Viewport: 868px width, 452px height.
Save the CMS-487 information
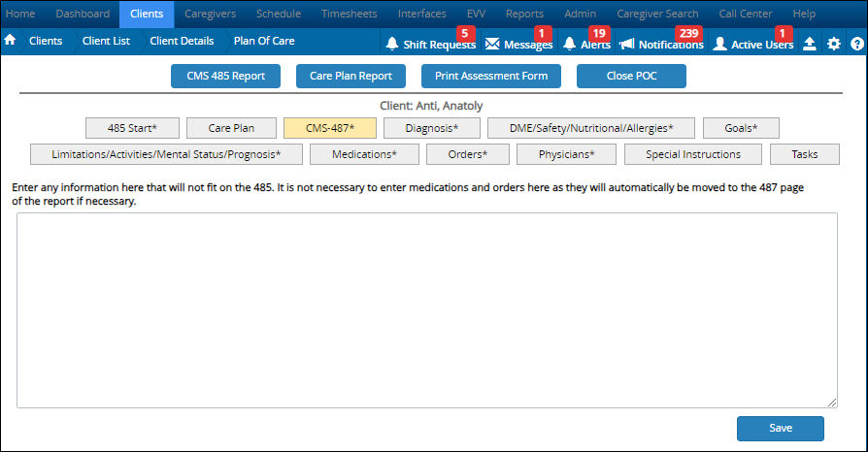(x=781, y=428)
